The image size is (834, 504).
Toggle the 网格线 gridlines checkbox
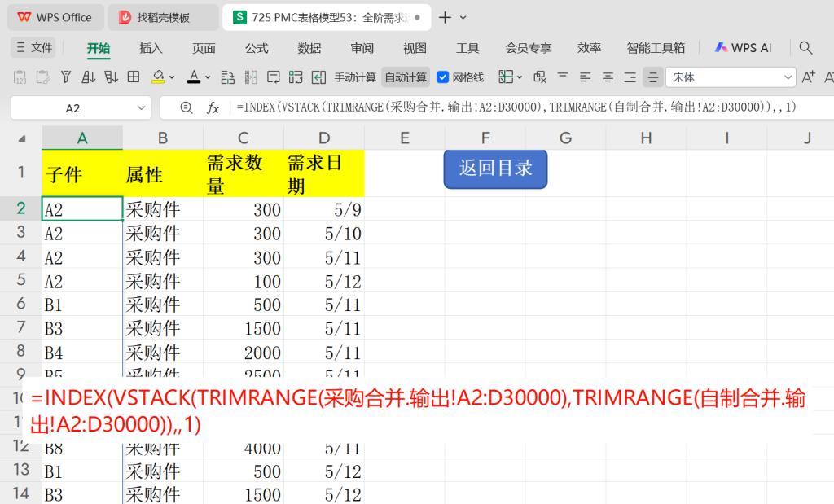pos(442,77)
